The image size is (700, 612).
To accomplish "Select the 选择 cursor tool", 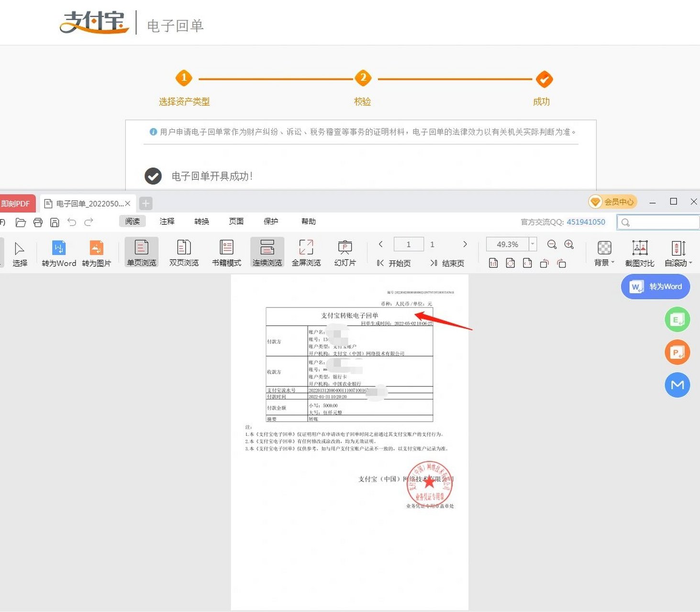I will (20, 254).
